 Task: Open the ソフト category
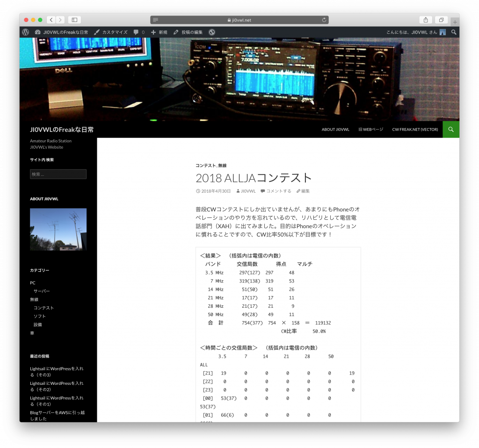tap(40, 317)
